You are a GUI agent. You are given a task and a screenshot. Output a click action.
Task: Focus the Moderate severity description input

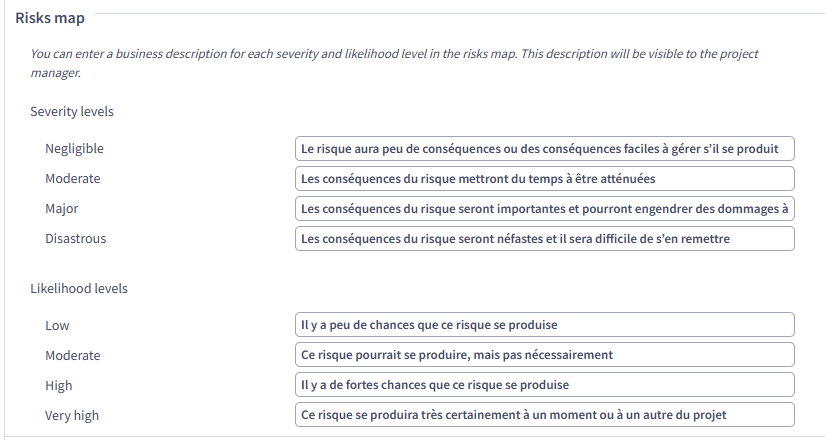coord(544,179)
